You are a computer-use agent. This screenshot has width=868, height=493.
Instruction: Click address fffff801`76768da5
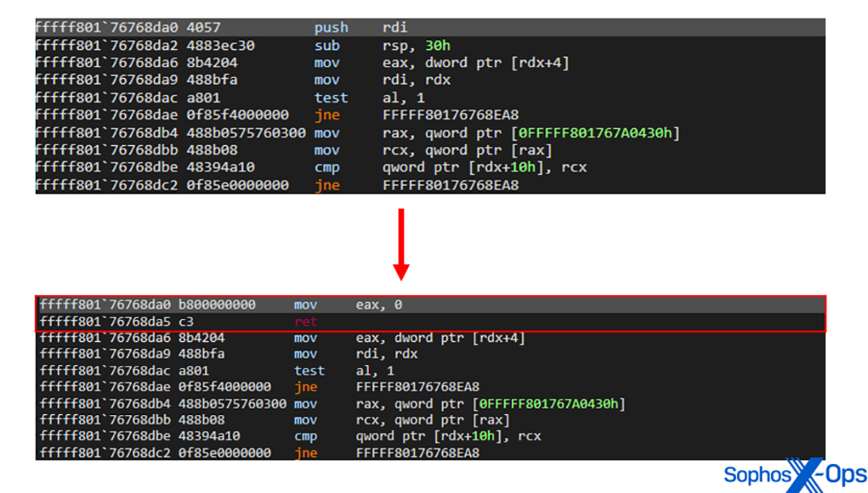[106, 322]
